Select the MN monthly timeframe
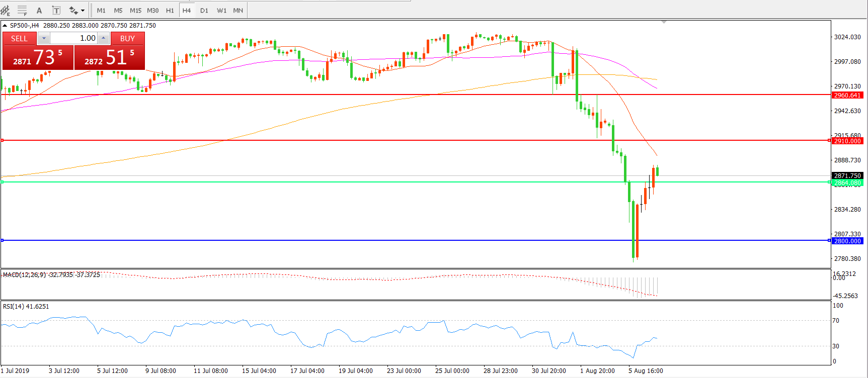Image resolution: width=868 pixels, height=378 pixels. point(238,10)
